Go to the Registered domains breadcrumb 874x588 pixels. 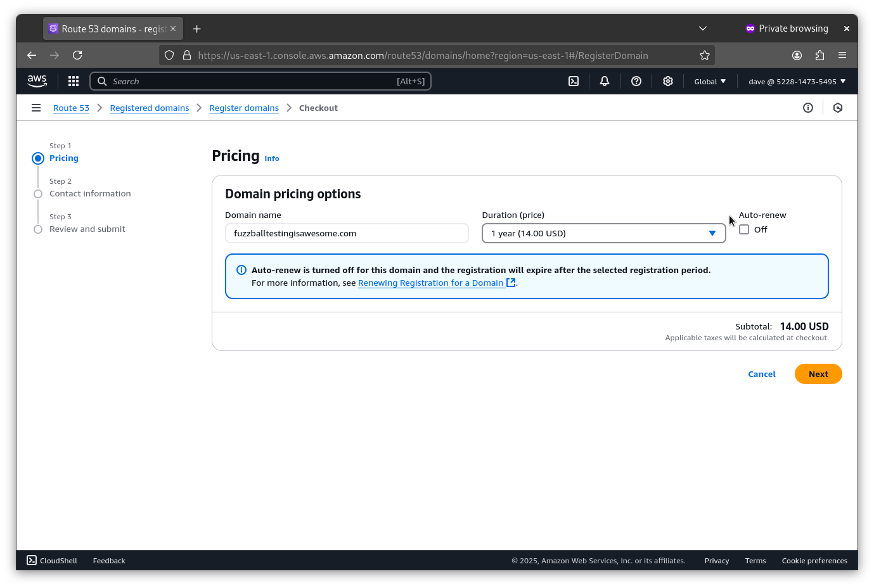(150, 108)
